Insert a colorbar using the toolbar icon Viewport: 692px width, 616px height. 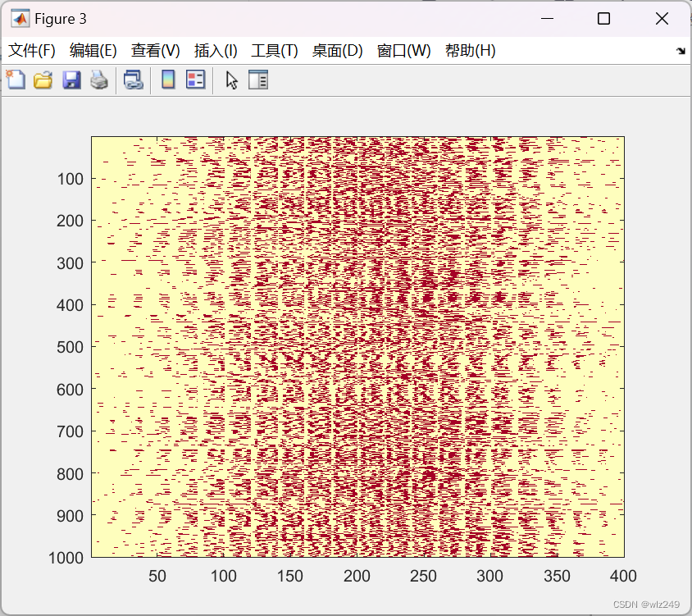point(168,80)
